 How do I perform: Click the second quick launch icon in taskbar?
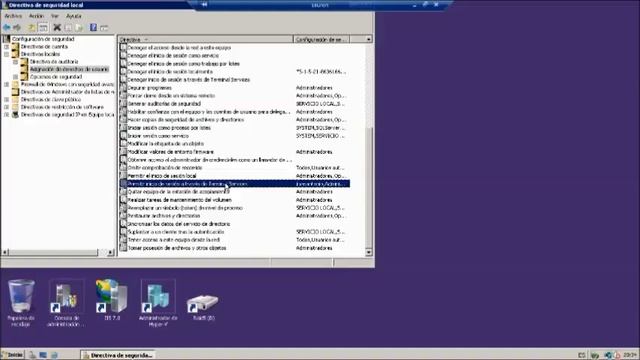pos(43,355)
